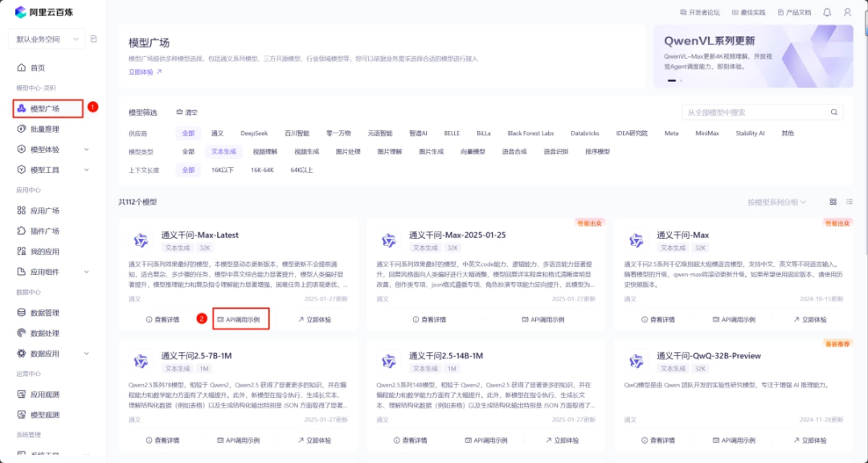
Task: Expand the 模型工具 sidebar menu
Action: pos(86,170)
